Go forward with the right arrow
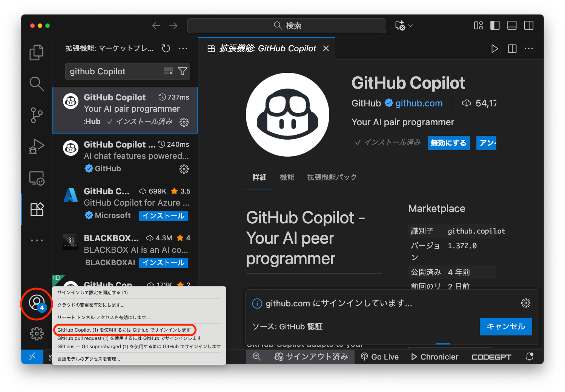Screen dimensions: 565x392 tap(173, 26)
